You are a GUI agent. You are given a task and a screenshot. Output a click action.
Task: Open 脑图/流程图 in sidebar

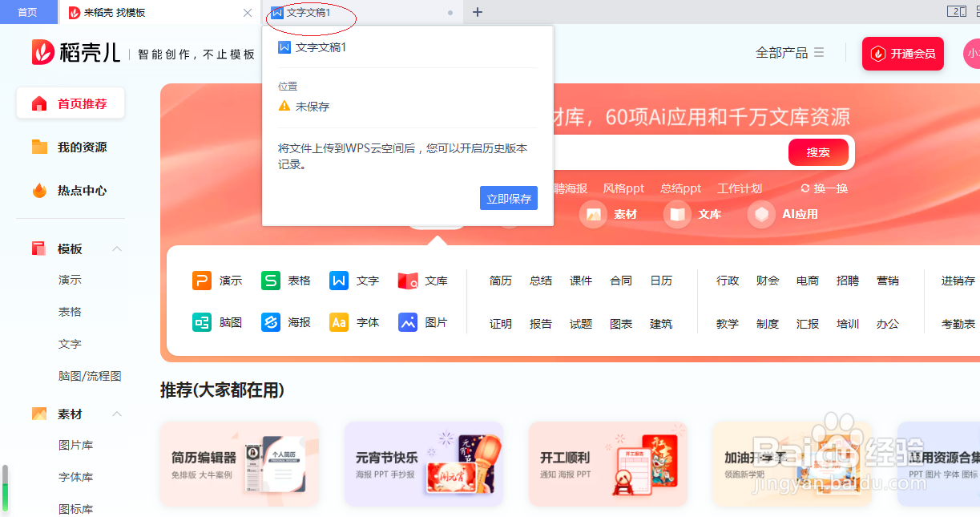point(90,376)
